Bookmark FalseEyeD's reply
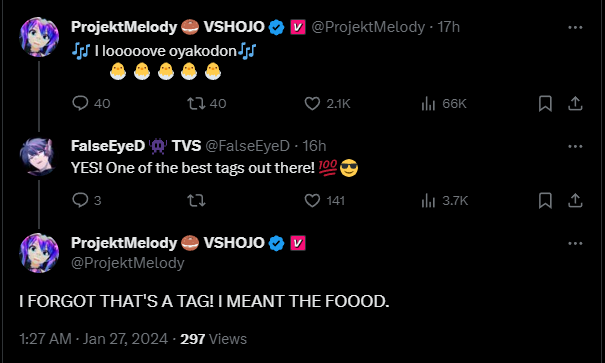The image size is (605, 363). [x=545, y=201]
